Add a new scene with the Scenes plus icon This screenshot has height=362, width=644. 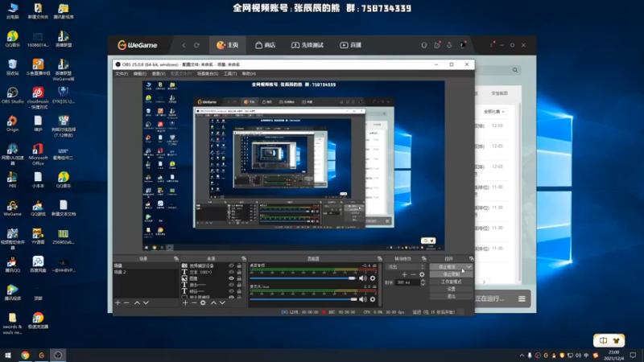(x=118, y=302)
